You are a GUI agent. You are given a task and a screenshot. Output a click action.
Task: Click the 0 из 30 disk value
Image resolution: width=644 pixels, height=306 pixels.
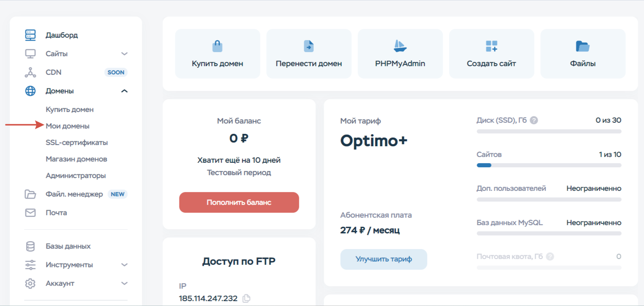pyautogui.click(x=608, y=121)
